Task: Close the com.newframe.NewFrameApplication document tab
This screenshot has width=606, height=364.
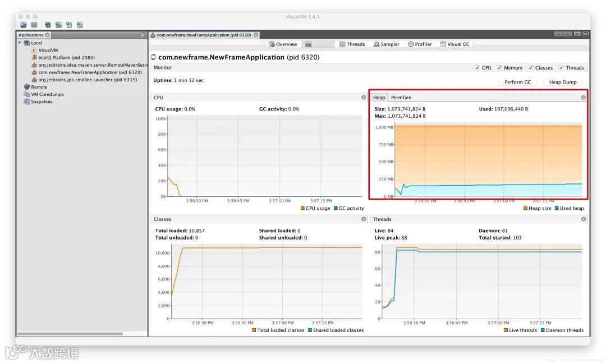Action: [x=256, y=35]
